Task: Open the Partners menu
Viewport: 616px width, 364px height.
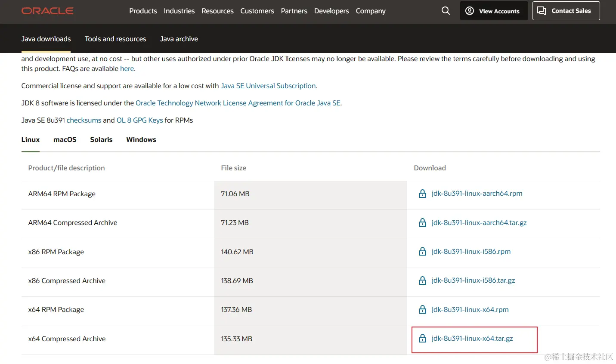Action: (294, 11)
